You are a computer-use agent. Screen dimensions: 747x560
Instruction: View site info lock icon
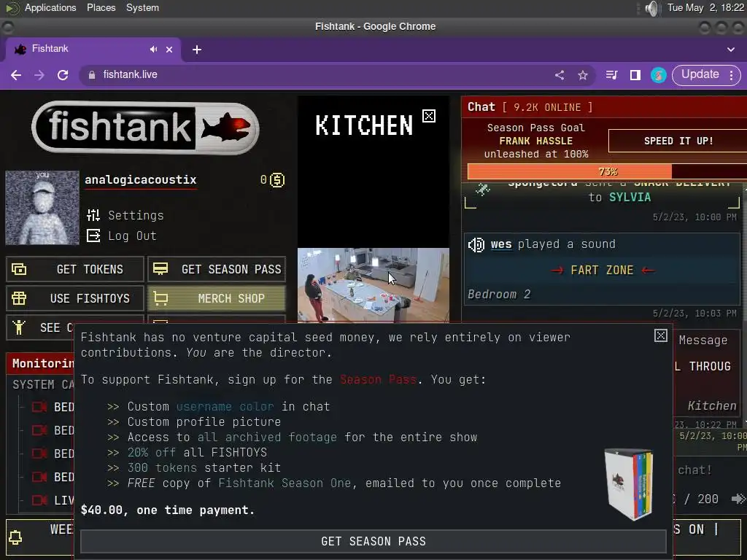point(92,75)
